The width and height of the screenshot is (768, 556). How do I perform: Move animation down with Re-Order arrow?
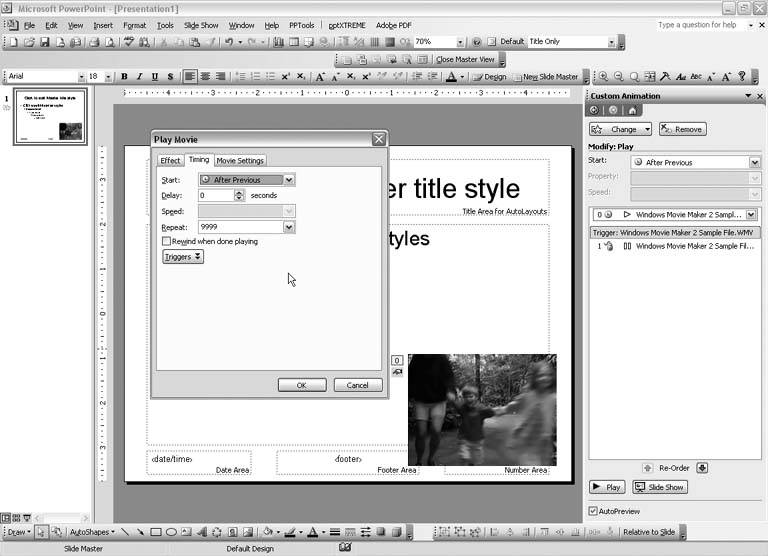(702, 467)
